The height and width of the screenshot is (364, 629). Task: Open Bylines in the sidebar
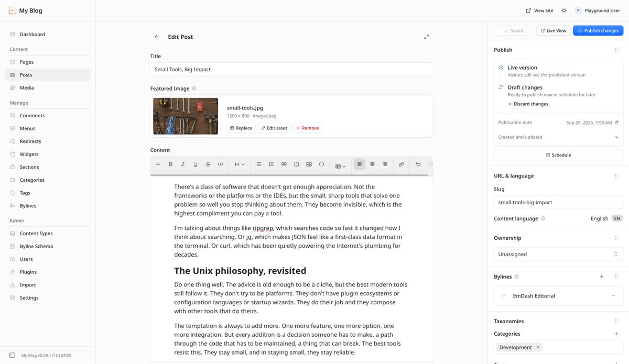[x=48, y=206]
